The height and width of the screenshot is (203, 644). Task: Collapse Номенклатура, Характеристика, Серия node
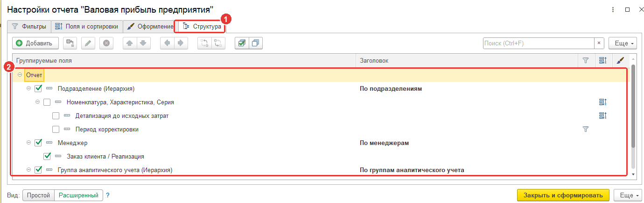pos(38,102)
